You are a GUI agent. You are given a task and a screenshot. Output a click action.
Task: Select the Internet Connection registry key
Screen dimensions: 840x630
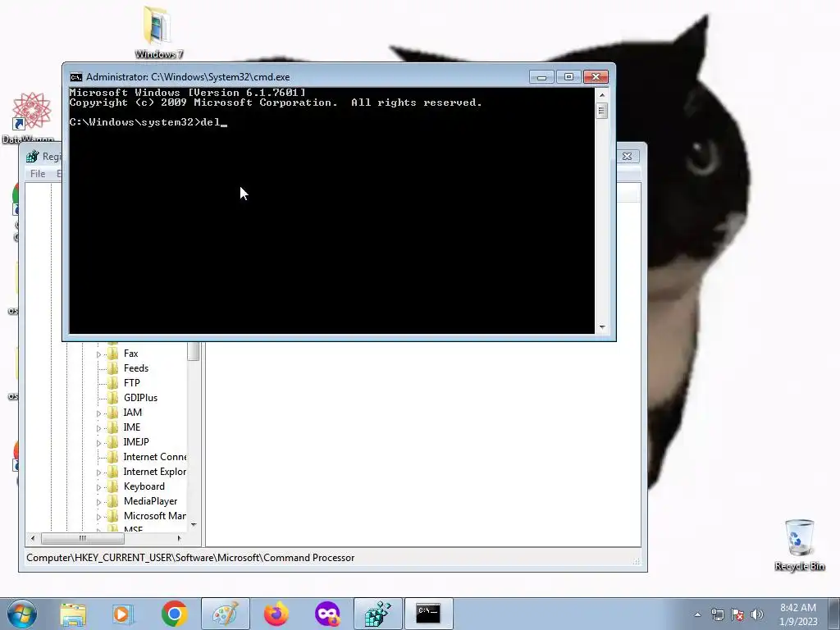[155, 457]
